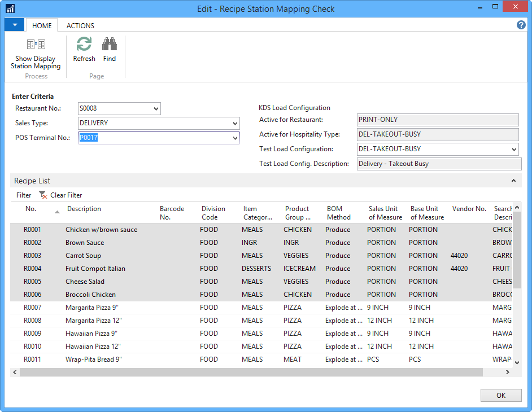
Task: Click the horizontal scrollbar of recipe list
Action: coord(251,372)
